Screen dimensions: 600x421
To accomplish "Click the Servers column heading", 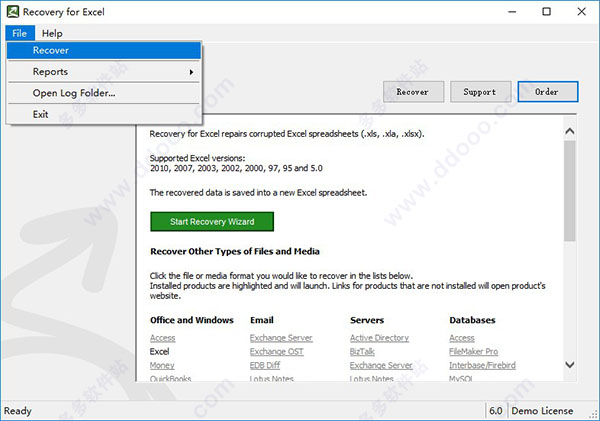I will (367, 320).
